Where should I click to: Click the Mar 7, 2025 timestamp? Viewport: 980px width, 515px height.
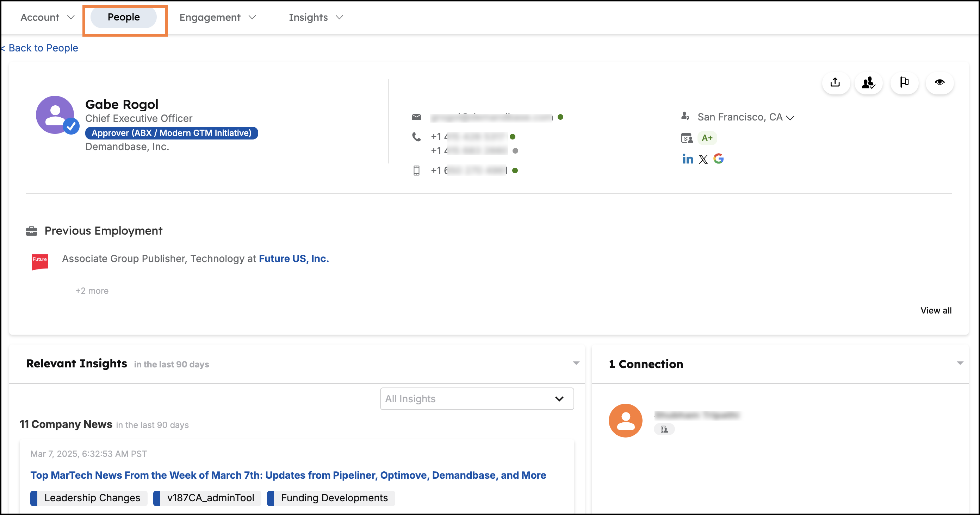point(89,454)
